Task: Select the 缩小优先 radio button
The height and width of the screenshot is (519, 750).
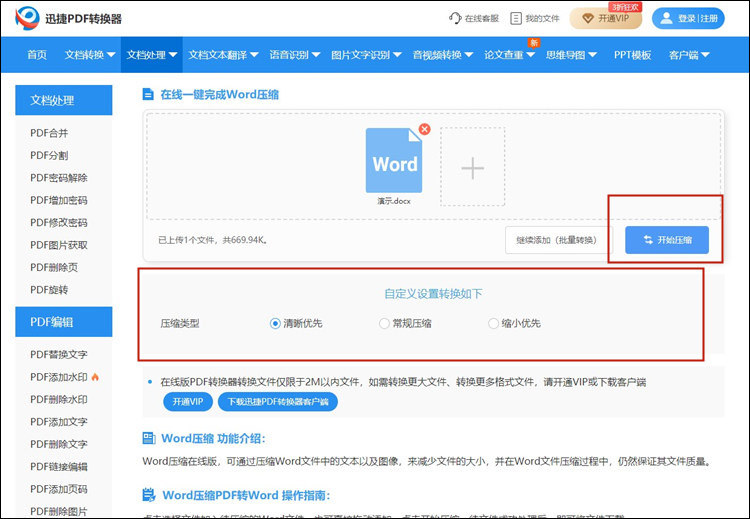Action: [493, 324]
